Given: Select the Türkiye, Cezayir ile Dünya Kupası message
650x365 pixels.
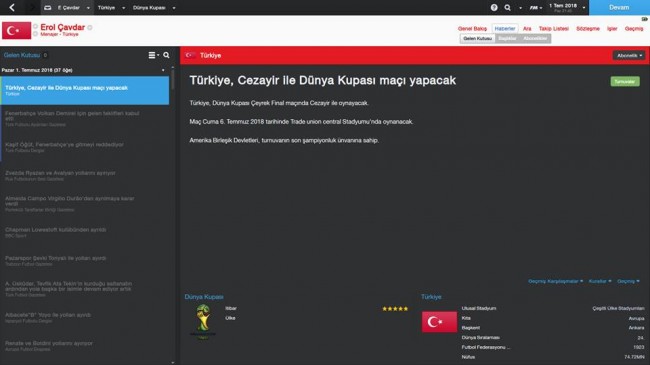Looking at the screenshot, I should [85, 90].
